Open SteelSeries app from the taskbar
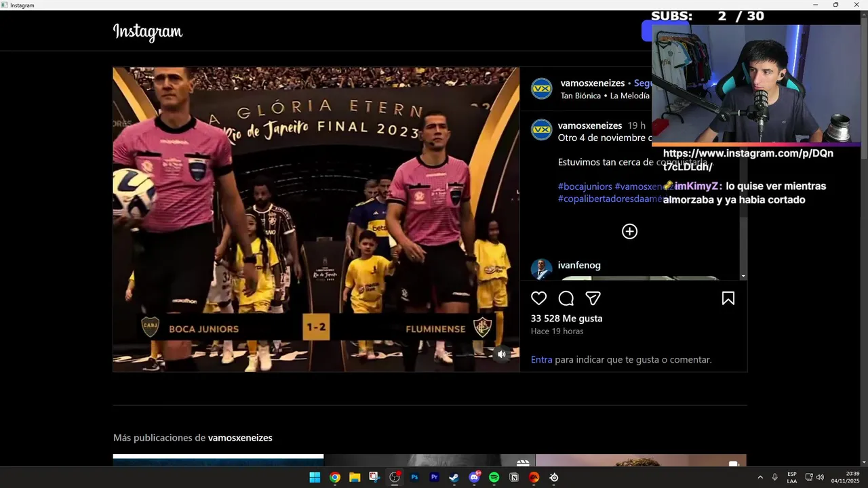The width and height of the screenshot is (868, 488). coord(554,477)
